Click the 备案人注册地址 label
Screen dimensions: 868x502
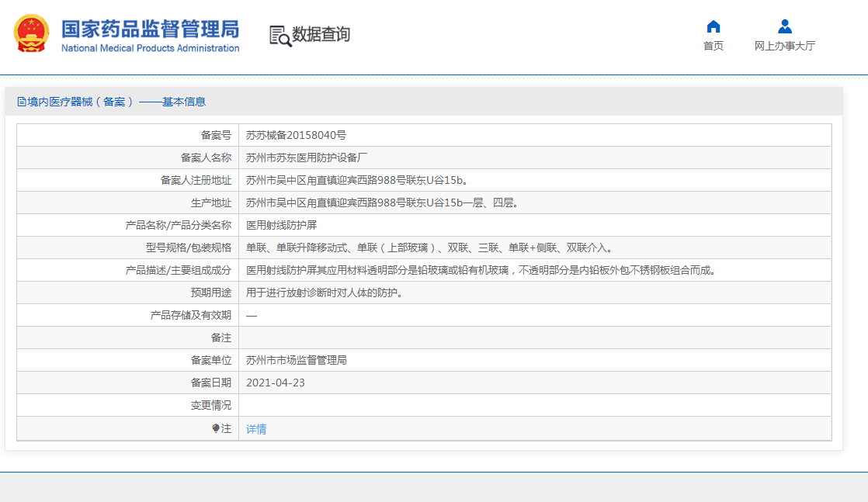(196, 181)
